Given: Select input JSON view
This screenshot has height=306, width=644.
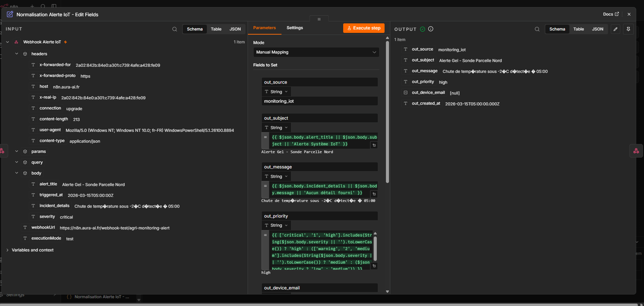Looking at the screenshot, I should point(235,29).
